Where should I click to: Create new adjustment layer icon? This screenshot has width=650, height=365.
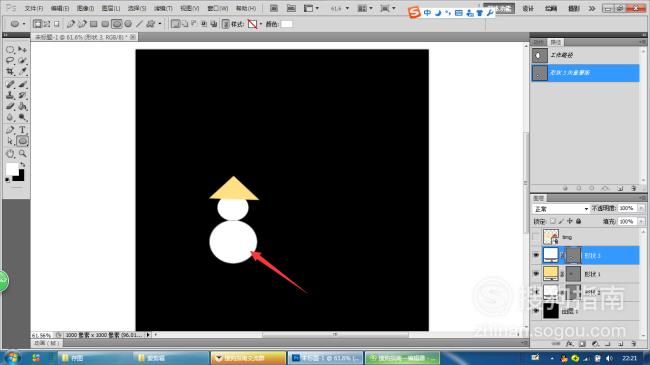(595, 344)
